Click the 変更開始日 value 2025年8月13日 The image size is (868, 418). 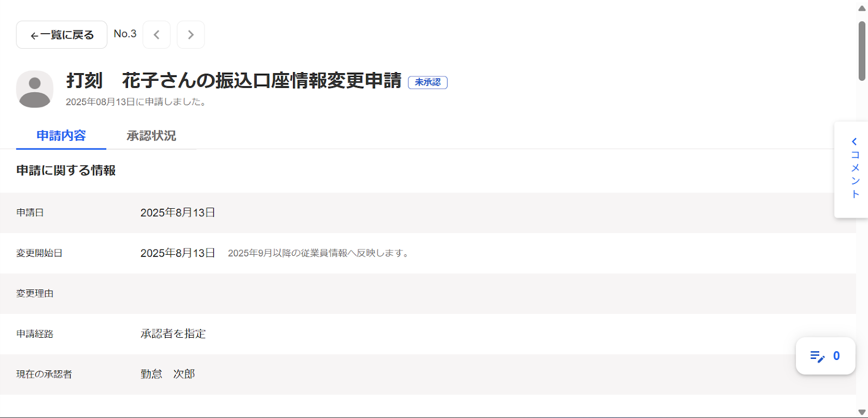[x=178, y=253]
